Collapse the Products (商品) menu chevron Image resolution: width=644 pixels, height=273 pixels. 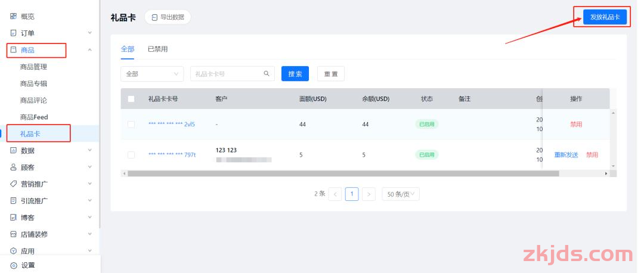click(x=90, y=49)
